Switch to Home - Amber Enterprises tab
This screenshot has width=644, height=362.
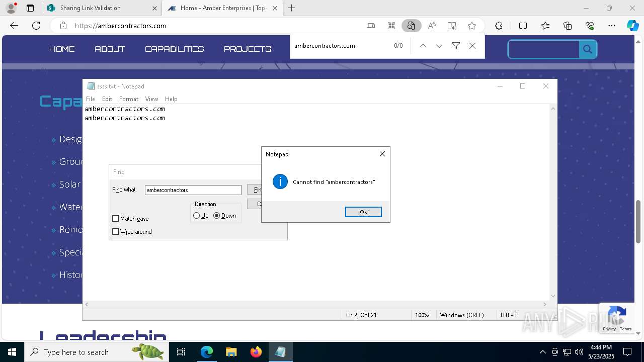(223, 8)
